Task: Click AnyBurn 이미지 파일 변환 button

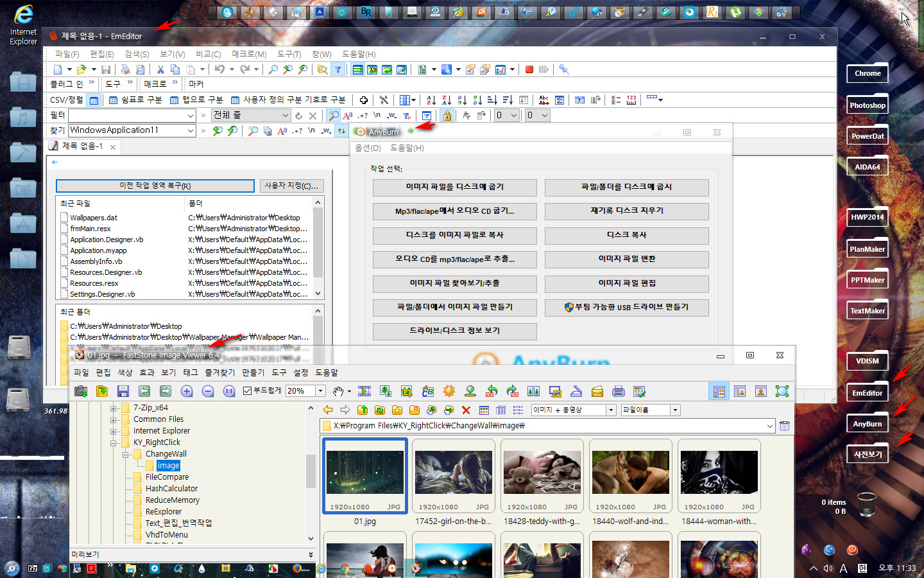Action: [627, 259]
